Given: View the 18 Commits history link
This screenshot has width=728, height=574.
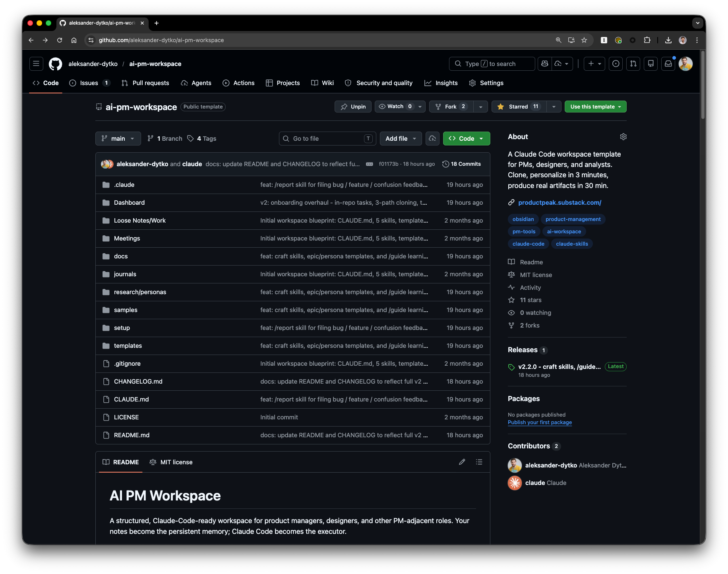Looking at the screenshot, I should point(461,164).
